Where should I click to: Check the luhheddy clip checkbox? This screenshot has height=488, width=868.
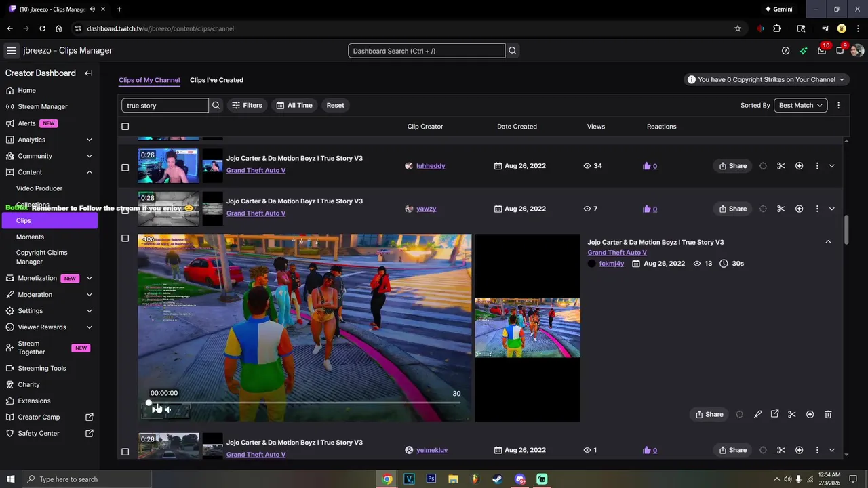tap(125, 167)
